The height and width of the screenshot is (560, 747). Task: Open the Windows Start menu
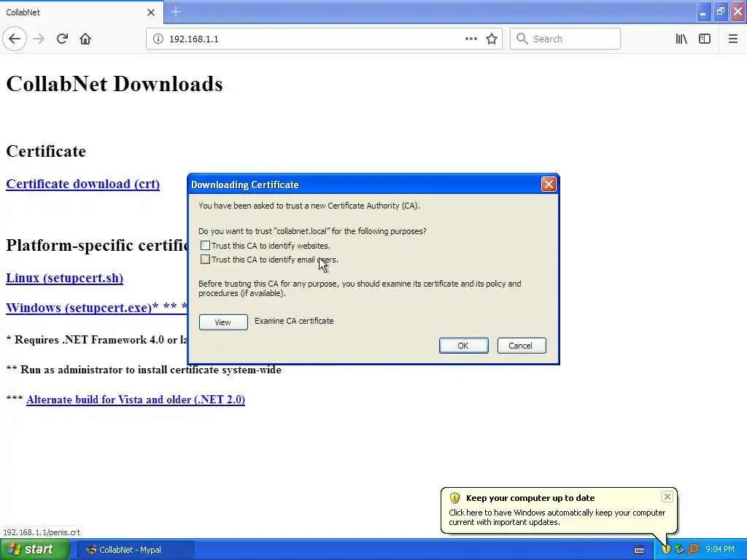pyautogui.click(x=35, y=550)
